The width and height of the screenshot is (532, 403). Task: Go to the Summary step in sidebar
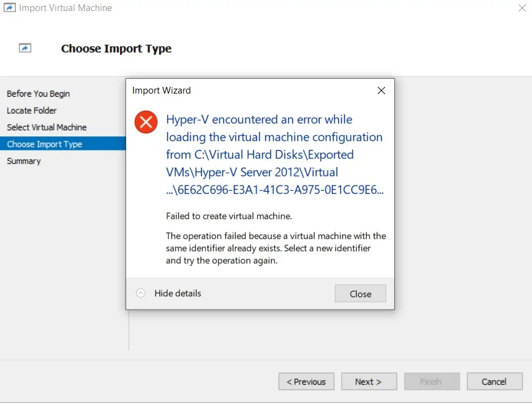[x=24, y=161]
